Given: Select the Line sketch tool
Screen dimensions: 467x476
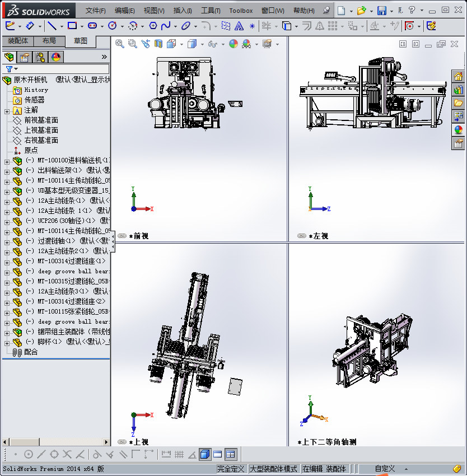Looking at the screenshot, I should point(52,26).
